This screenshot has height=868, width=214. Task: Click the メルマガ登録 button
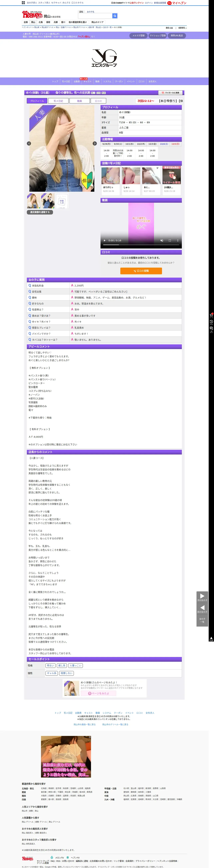point(138,35)
